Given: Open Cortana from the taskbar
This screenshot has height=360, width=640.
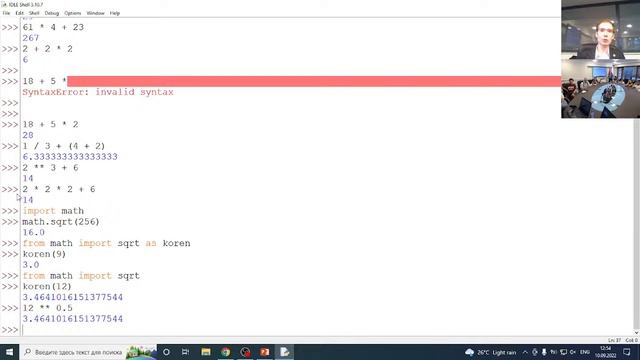Looking at the screenshot, I should coord(166,352).
